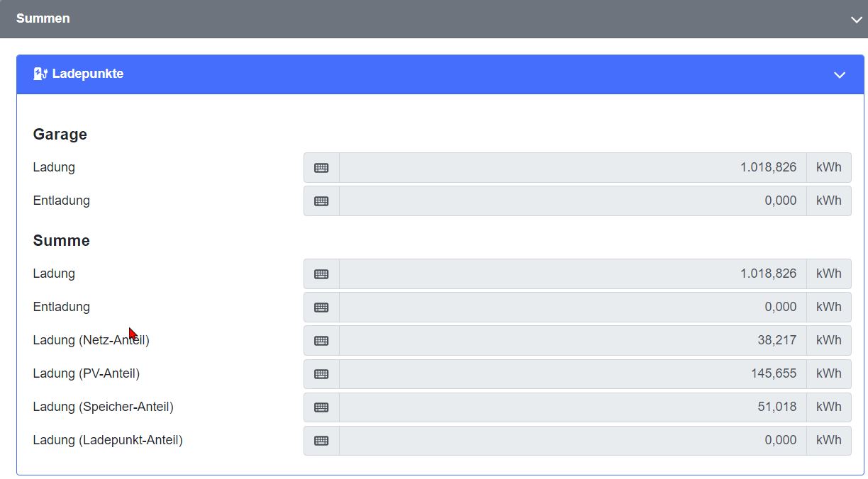
Task: Click keyboard icon for Ladung (Speicher-Anteil)
Action: 321,407
